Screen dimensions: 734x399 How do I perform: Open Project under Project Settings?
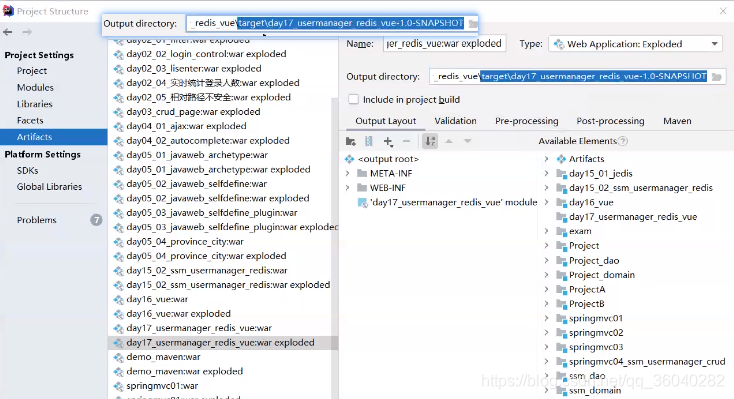tap(32, 71)
